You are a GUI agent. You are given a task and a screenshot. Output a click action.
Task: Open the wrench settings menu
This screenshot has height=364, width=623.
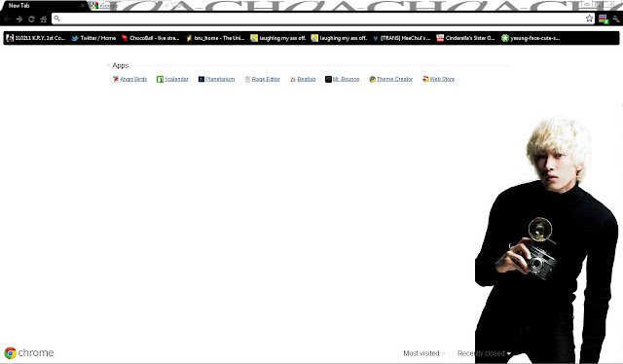point(616,18)
